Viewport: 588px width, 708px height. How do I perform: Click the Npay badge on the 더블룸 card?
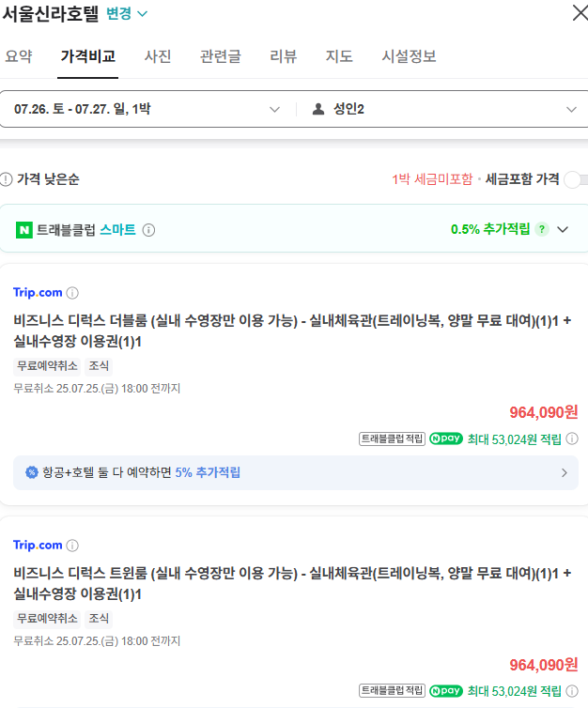click(446, 439)
